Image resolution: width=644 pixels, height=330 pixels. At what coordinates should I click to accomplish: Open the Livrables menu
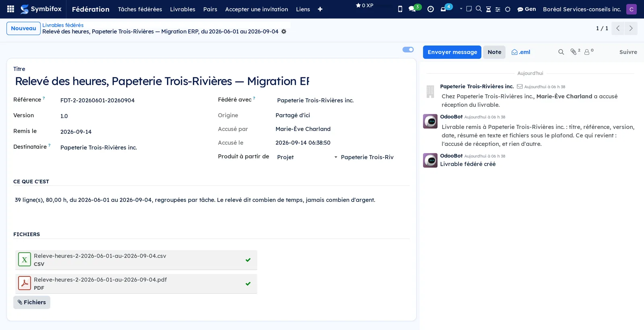[182, 9]
